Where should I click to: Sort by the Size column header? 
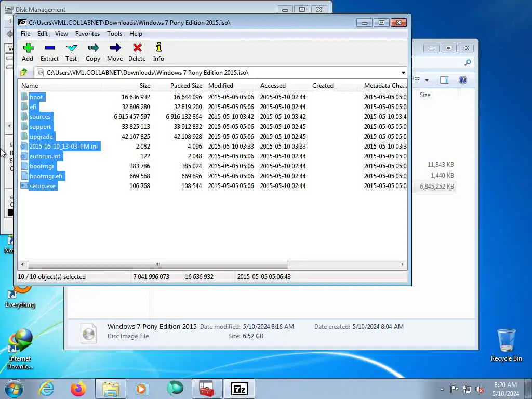click(x=127, y=86)
